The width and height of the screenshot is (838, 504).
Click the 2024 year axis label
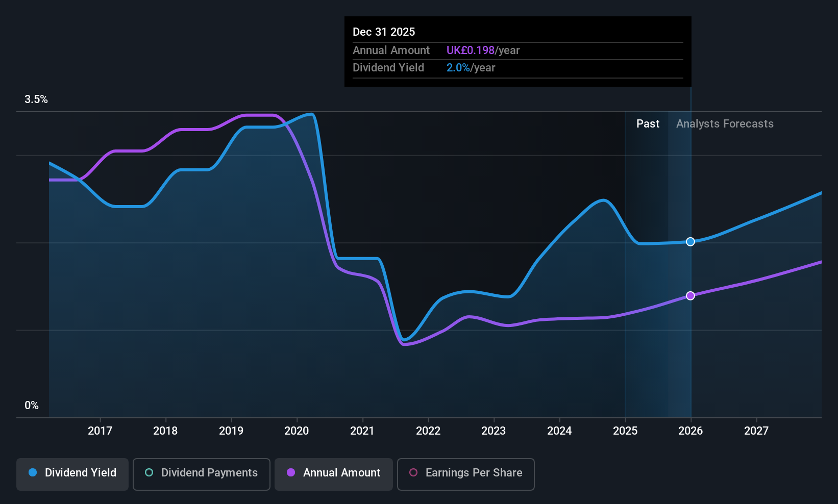pos(559,431)
